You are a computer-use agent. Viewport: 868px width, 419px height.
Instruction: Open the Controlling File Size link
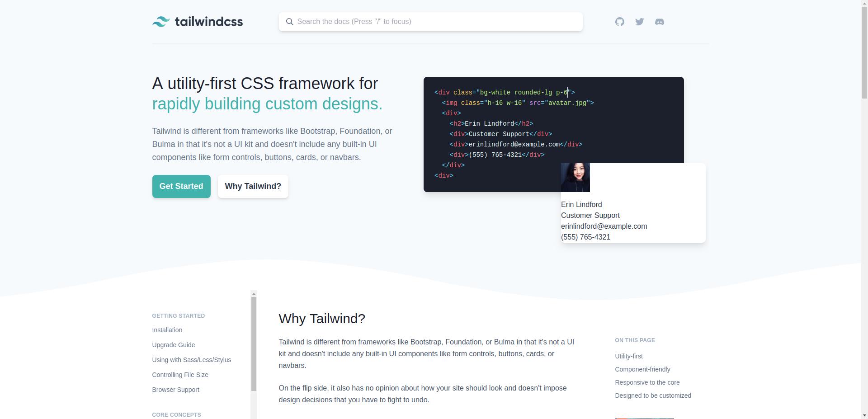180,375
